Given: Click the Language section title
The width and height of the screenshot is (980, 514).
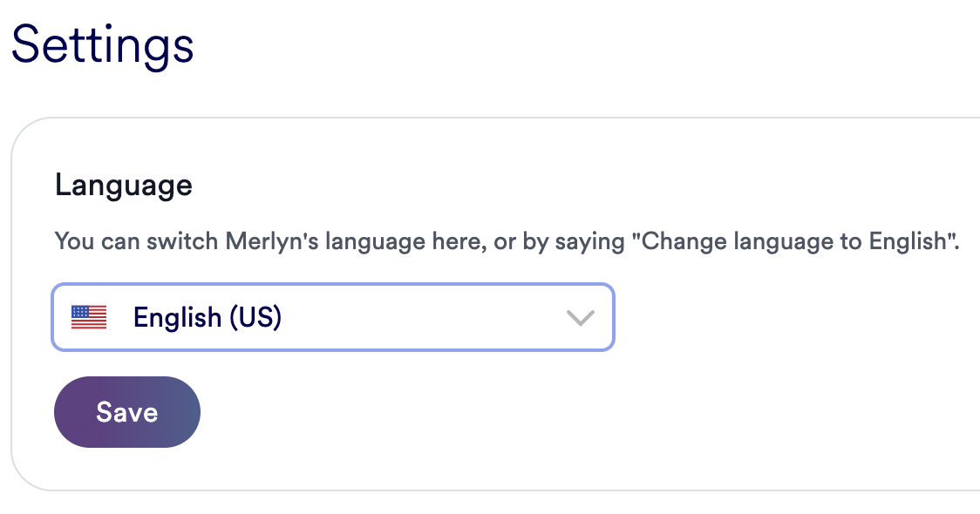Looking at the screenshot, I should (124, 185).
